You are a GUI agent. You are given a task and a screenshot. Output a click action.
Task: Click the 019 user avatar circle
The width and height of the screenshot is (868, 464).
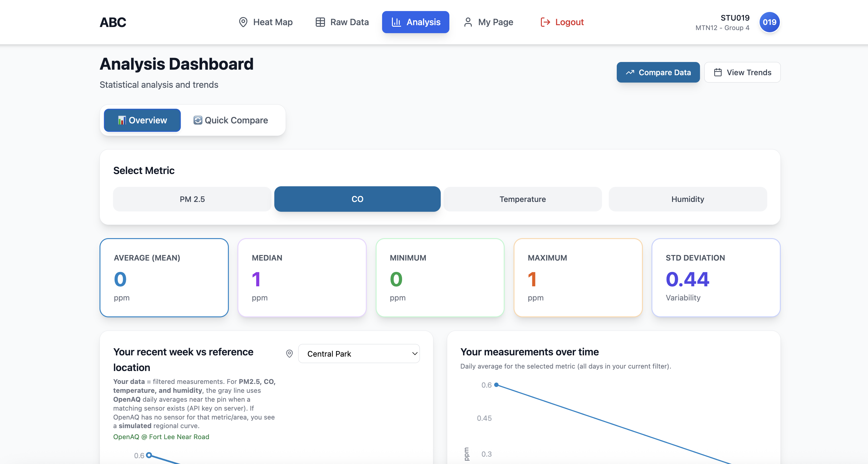(x=769, y=22)
